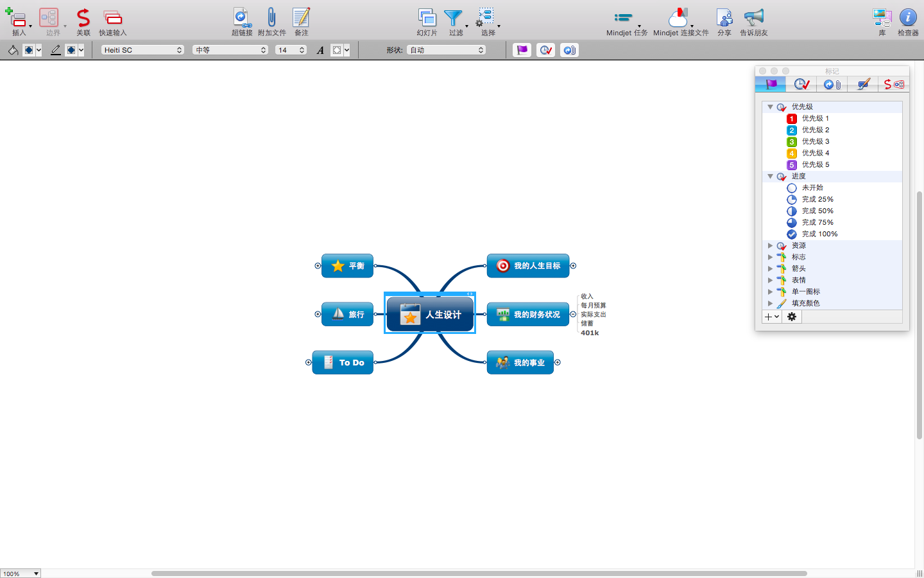Toggle the purple flag marker in the format bar

[x=522, y=49]
